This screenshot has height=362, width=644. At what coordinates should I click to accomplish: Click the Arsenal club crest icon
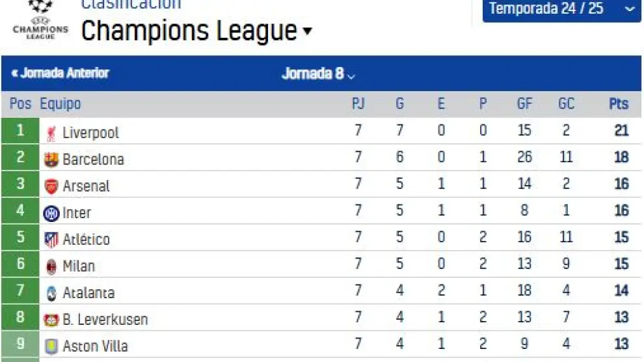[x=51, y=186]
